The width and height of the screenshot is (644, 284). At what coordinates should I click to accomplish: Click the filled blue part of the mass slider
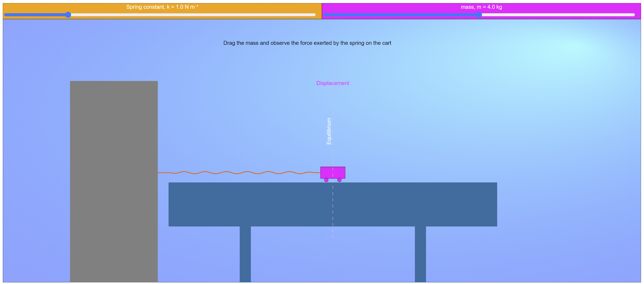400,15
